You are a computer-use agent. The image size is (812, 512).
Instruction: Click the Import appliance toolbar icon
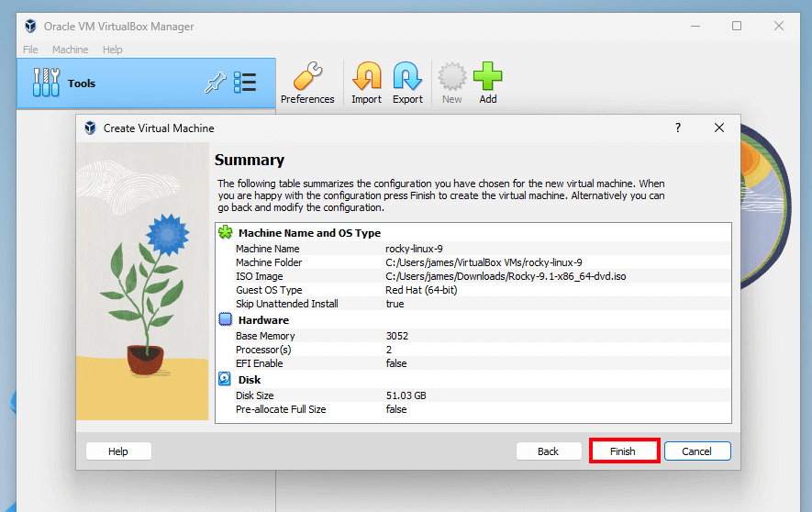pyautogui.click(x=367, y=76)
